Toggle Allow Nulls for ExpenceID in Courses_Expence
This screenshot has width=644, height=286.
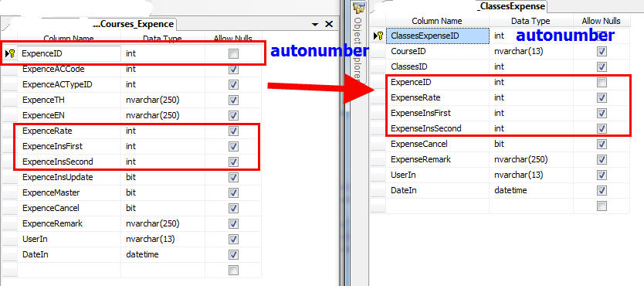[233, 54]
